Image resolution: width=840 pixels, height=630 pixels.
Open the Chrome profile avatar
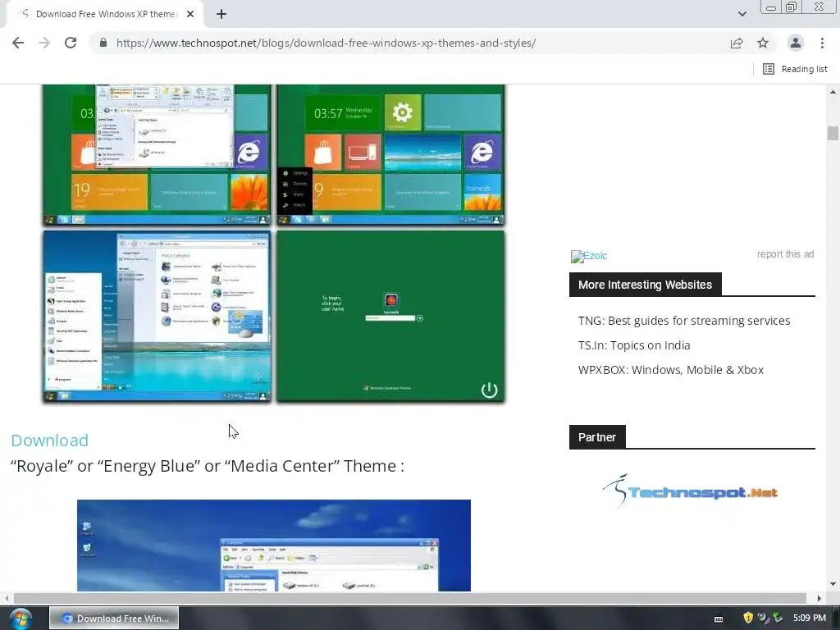click(x=796, y=43)
